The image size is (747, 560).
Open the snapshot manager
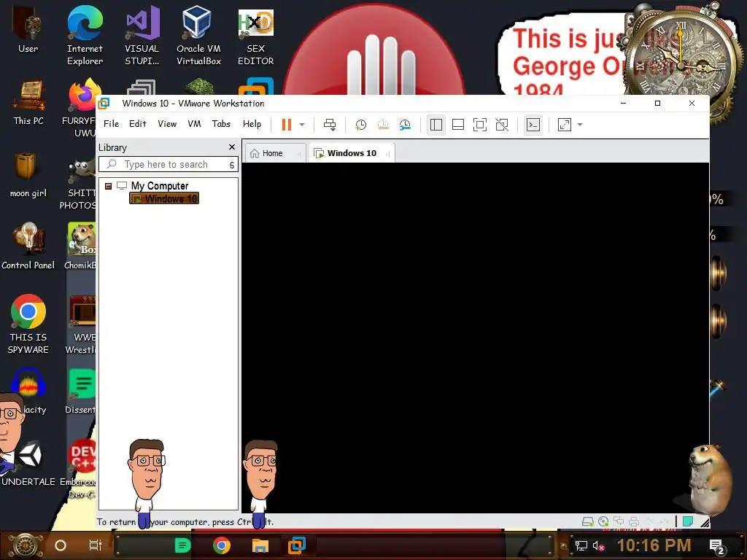pyautogui.click(x=405, y=125)
